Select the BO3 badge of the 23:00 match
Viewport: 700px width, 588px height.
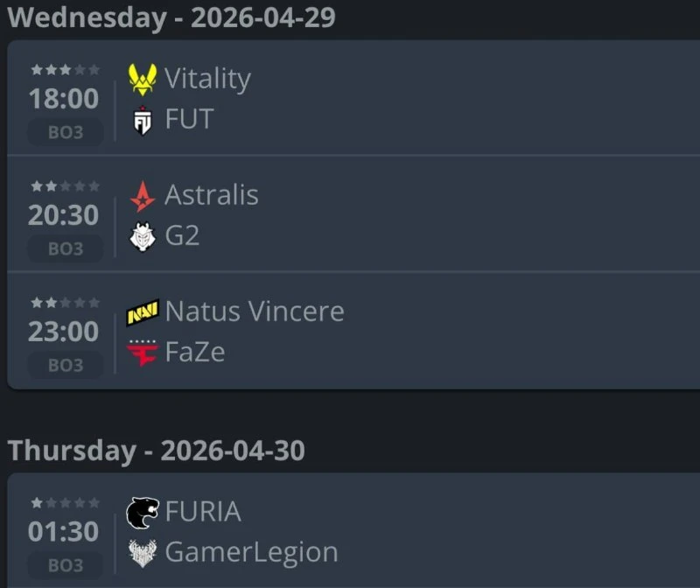66,365
